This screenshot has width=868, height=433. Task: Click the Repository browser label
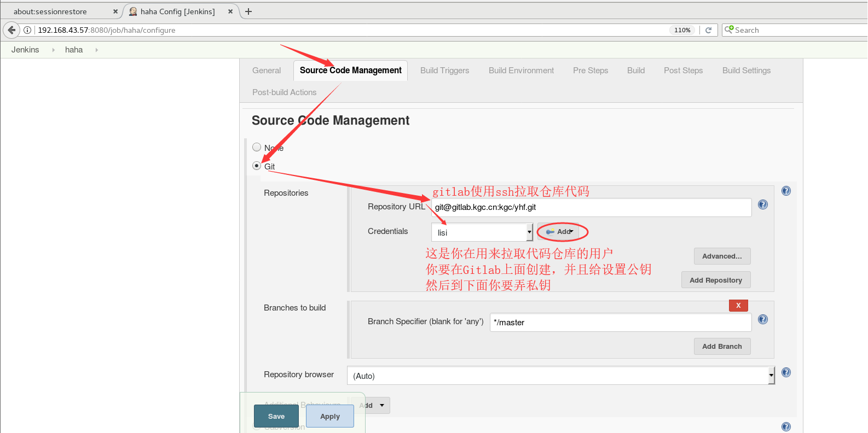[x=299, y=375]
